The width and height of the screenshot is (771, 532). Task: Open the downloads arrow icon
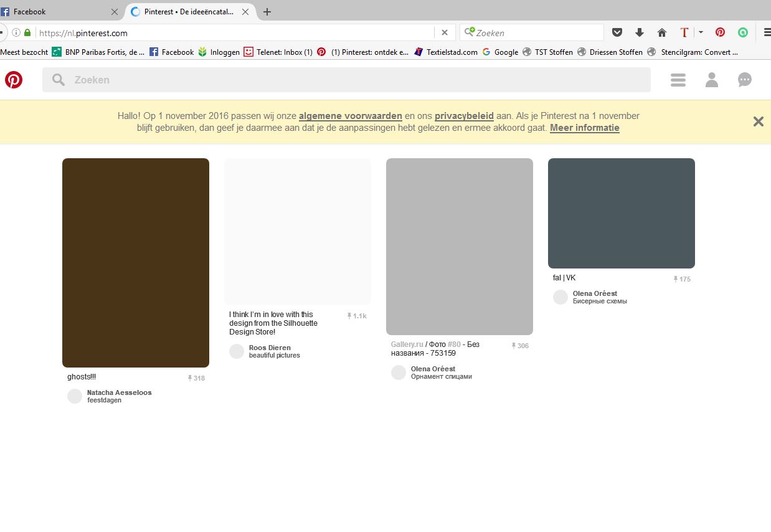coord(639,32)
